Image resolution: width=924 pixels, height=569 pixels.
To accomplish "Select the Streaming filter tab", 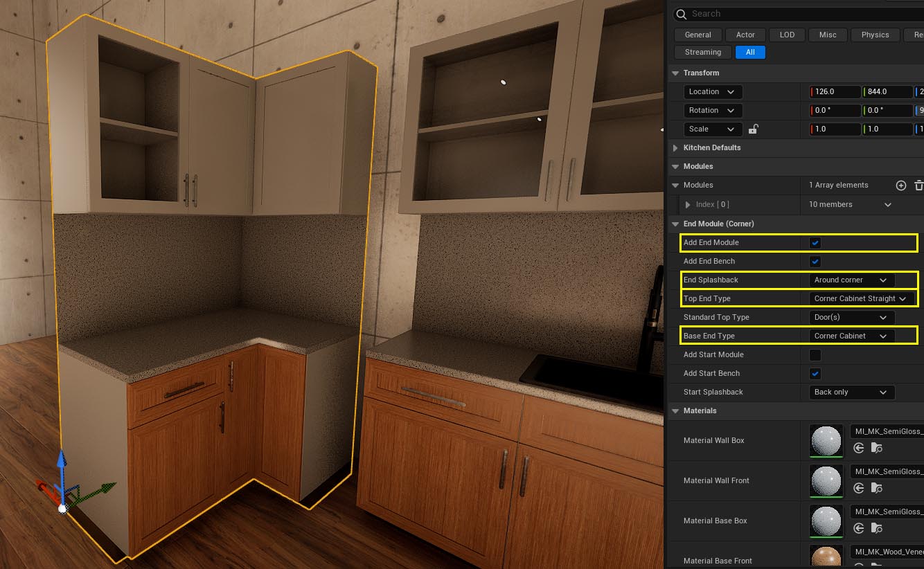I will [x=702, y=52].
